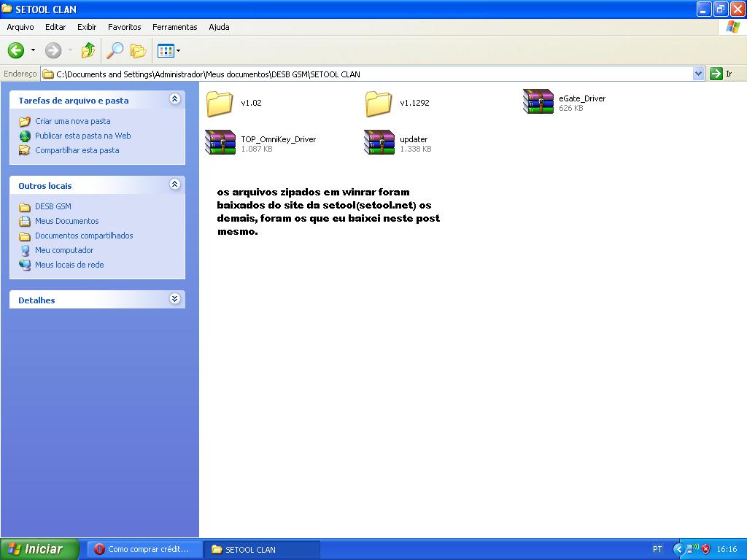Click Publicar esta pasta na Web

click(83, 136)
